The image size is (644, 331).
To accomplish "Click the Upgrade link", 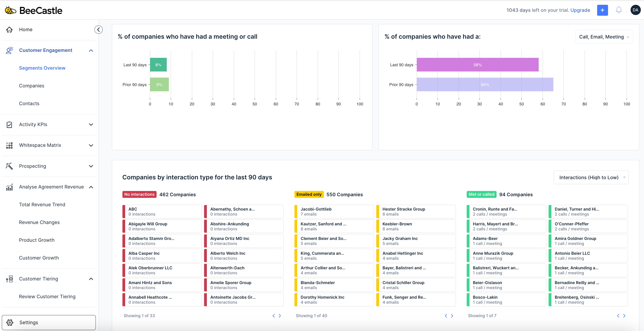I will click(580, 10).
